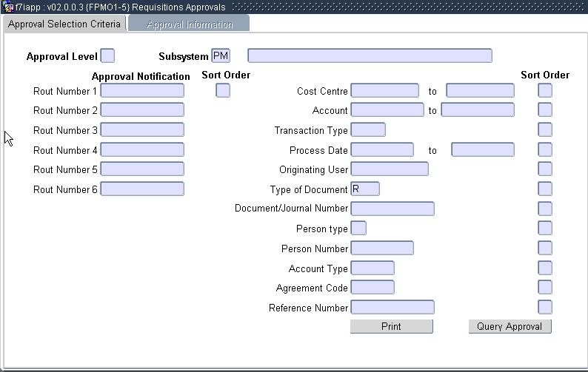Click the Approval Level label
588x372 pixels.
[x=62, y=56]
